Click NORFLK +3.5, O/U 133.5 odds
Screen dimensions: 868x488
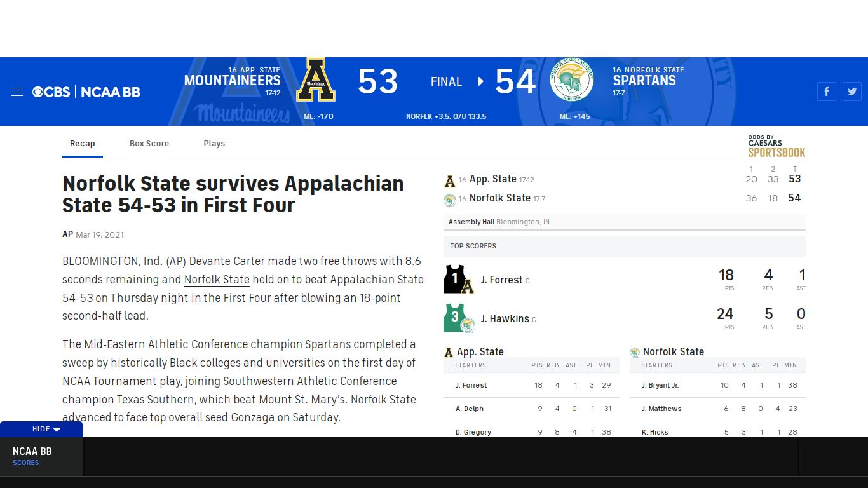pyautogui.click(x=446, y=116)
